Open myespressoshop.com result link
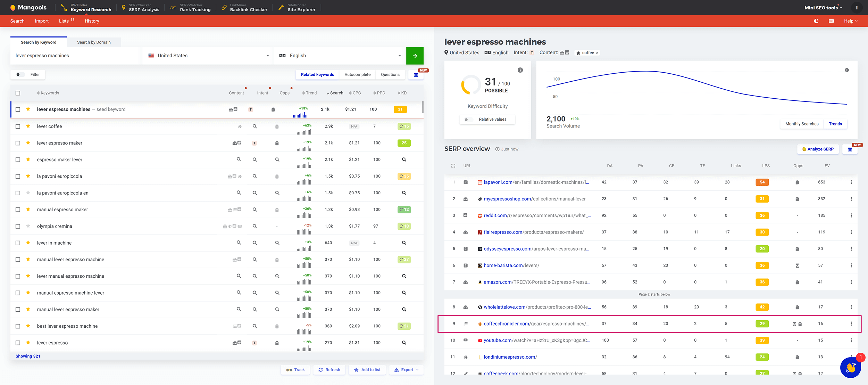Image resolution: width=868 pixels, height=385 pixels. click(534, 199)
